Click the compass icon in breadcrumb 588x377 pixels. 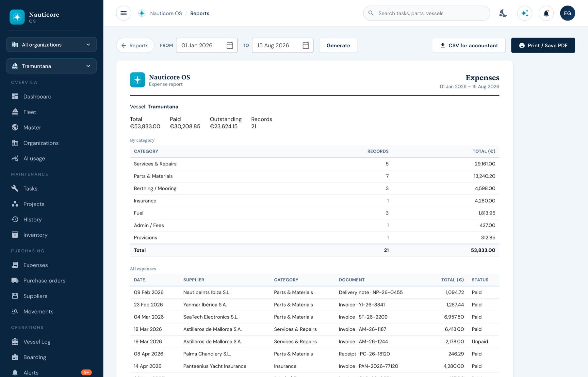(x=142, y=13)
